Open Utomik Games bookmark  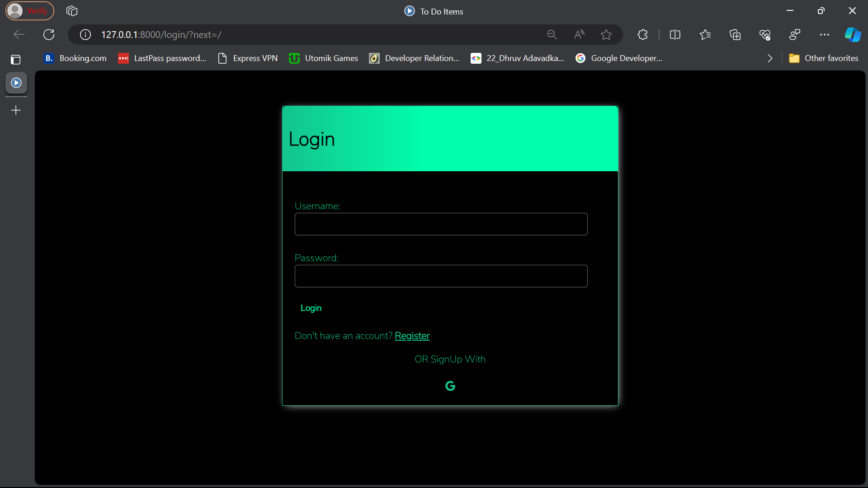(324, 58)
